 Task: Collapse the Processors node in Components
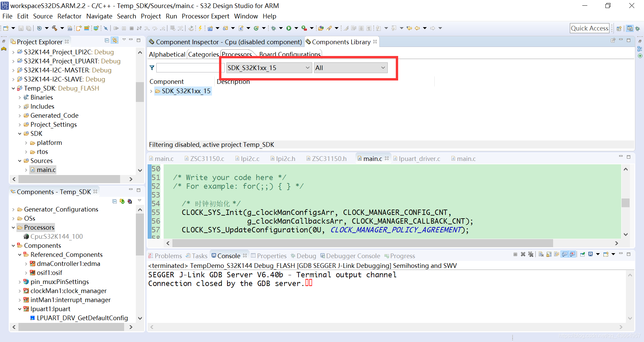[x=13, y=228]
